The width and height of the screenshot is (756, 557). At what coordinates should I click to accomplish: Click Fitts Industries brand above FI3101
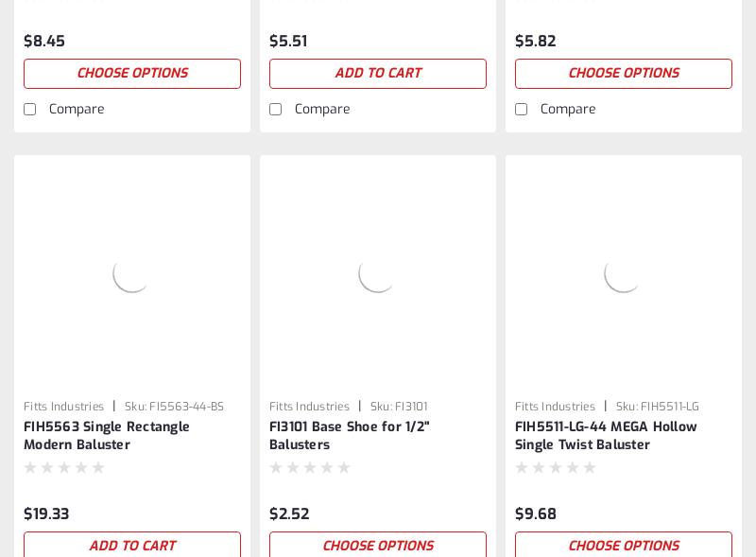click(x=309, y=407)
